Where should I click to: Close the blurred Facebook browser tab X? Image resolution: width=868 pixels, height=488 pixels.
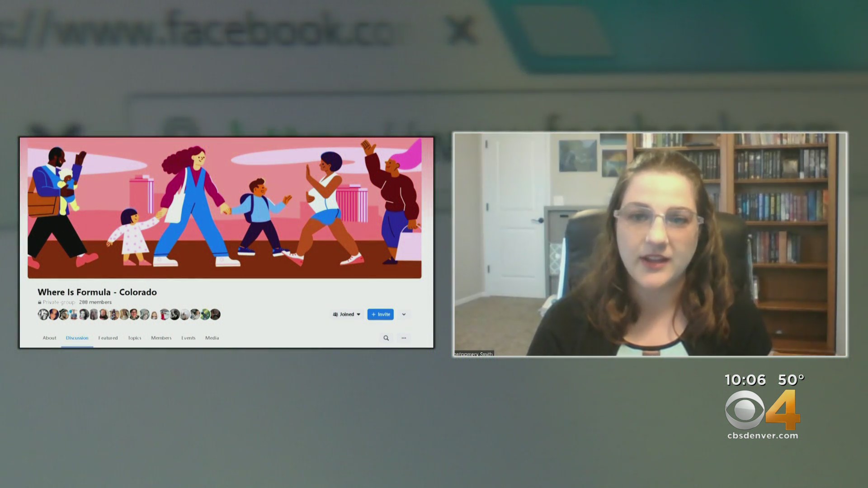[x=460, y=30]
